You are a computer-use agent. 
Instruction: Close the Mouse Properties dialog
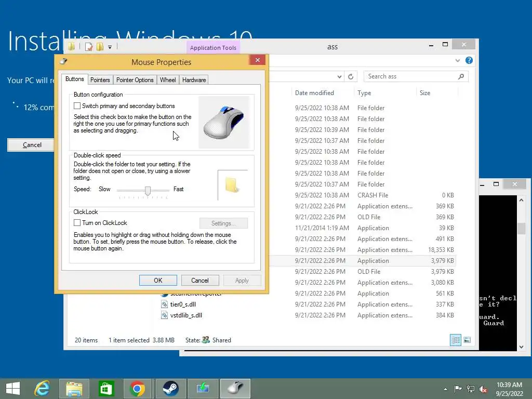click(x=258, y=60)
